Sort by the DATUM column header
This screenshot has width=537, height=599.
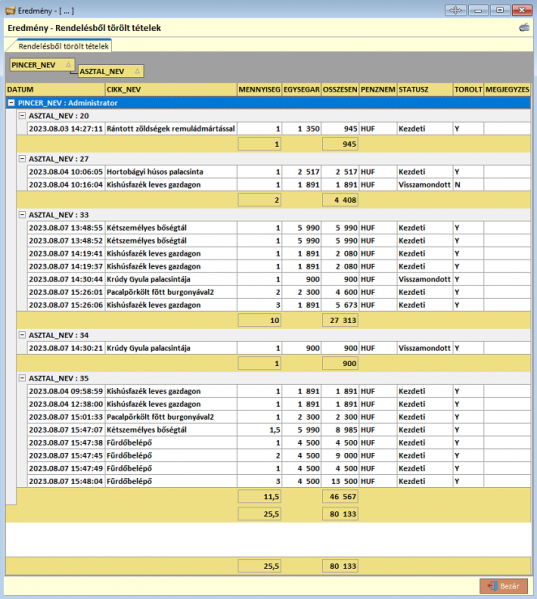pos(55,89)
